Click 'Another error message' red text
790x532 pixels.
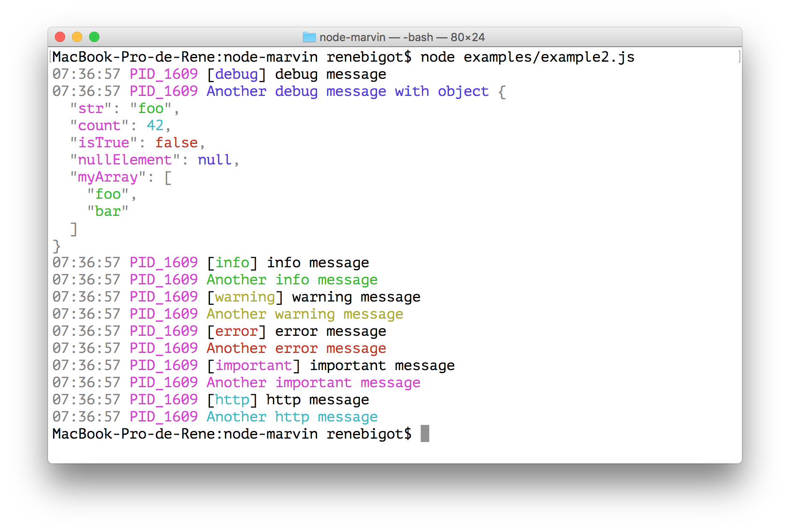[x=296, y=348]
